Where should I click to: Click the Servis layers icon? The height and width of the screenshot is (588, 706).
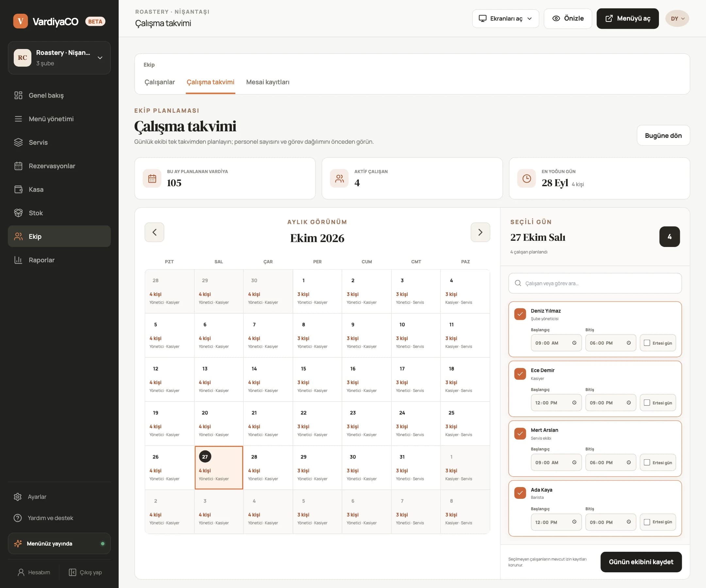[x=18, y=142]
